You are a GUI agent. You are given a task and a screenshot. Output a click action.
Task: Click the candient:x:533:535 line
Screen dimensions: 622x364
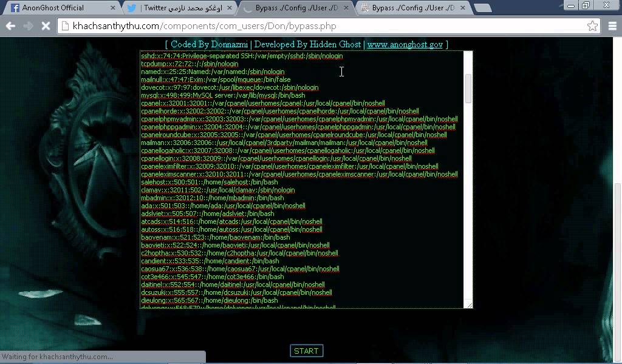click(x=210, y=261)
